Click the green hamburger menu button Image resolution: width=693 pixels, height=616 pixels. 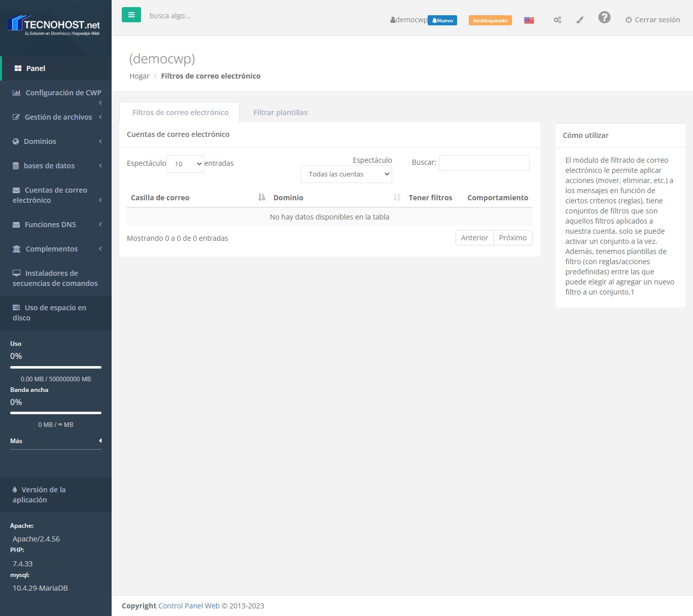tap(131, 15)
